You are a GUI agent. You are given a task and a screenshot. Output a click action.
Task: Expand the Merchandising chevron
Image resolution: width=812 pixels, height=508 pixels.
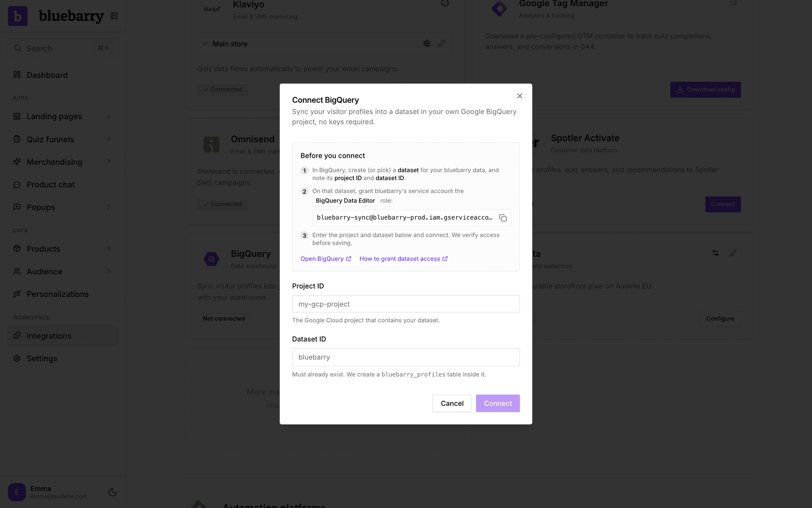[x=109, y=162]
